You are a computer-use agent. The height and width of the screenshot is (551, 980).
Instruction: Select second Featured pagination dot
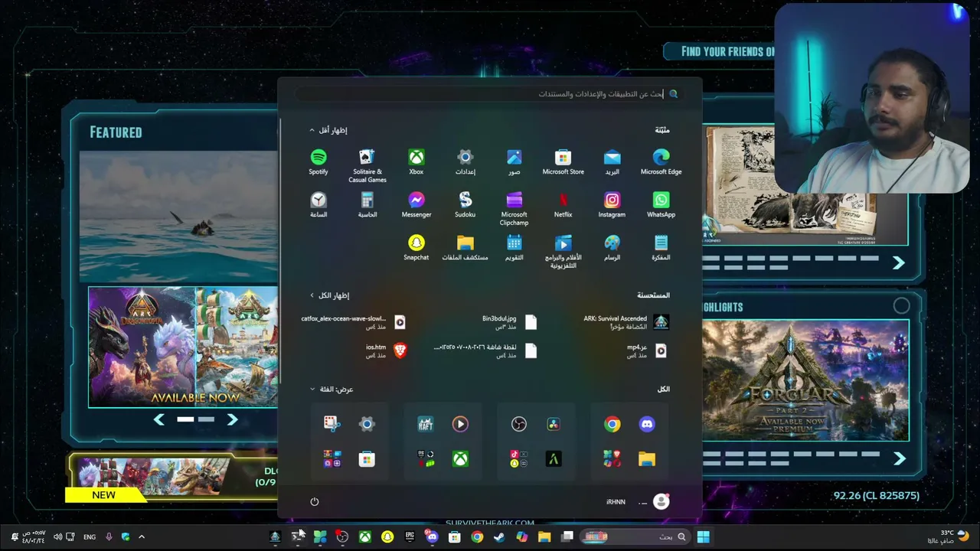(x=206, y=419)
